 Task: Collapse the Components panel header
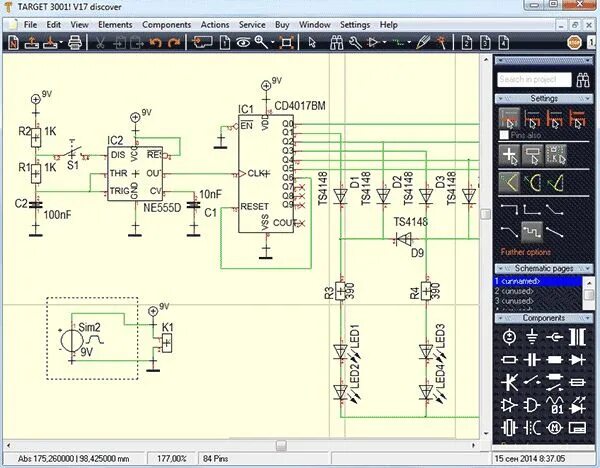click(x=544, y=318)
